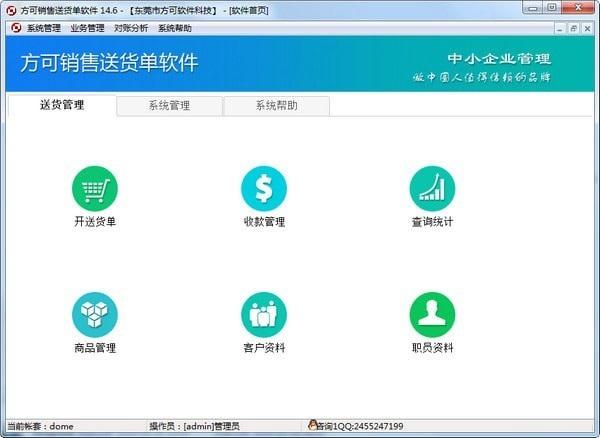Viewport: 600px width, 438px height.
Task: Open the 收款管理 dollar sign icon
Action: (263, 188)
